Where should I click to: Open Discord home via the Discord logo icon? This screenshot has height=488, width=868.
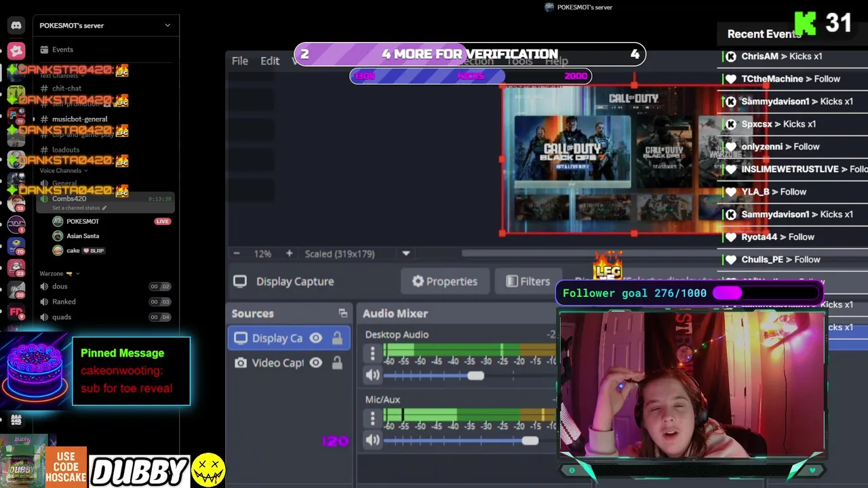point(16,26)
